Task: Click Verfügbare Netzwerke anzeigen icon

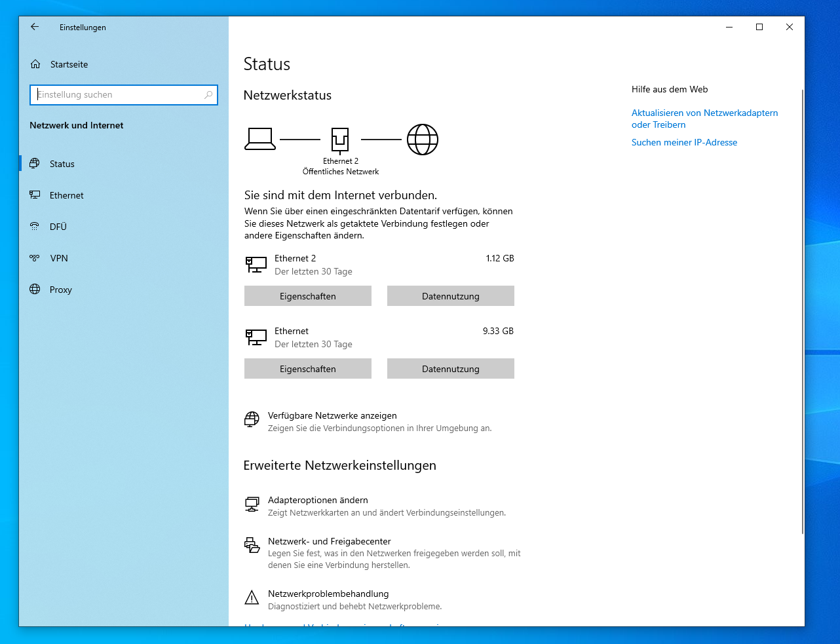Action: click(252, 419)
